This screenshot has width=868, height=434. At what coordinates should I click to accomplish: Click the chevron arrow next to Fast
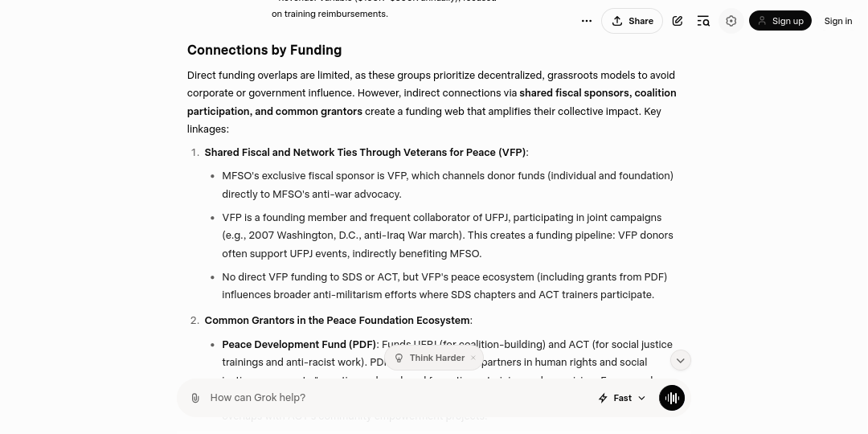641,398
